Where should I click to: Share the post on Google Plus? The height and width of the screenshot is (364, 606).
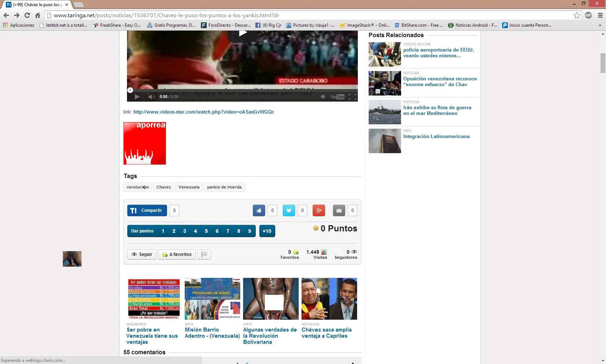pyautogui.click(x=319, y=210)
